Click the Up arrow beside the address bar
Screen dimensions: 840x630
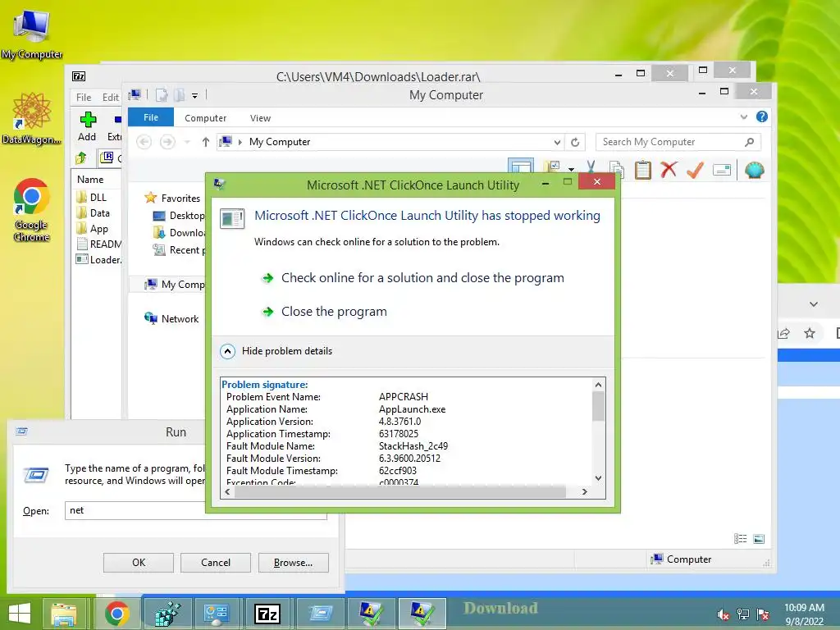205,142
